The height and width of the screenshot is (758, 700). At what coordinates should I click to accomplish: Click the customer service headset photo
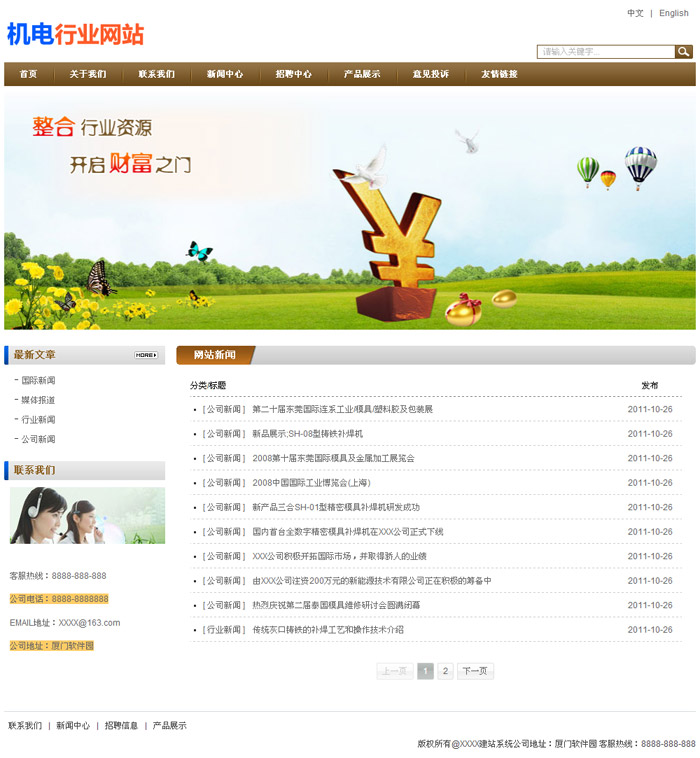click(87, 516)
